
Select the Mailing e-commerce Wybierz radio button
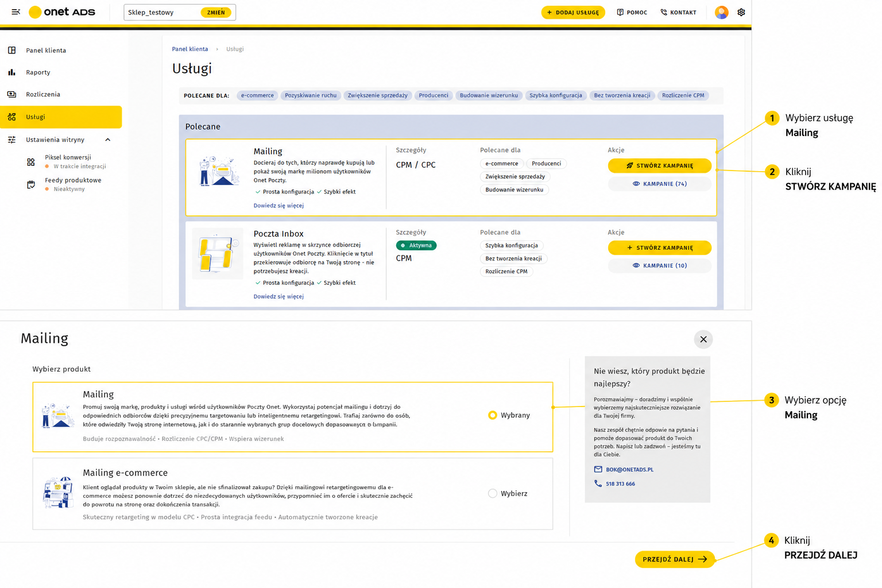(x=492, y=493)
